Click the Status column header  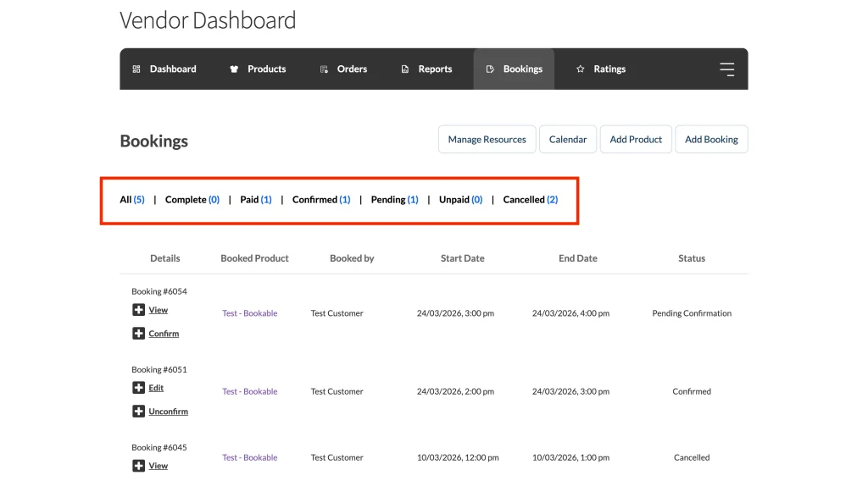click(692, 258)
